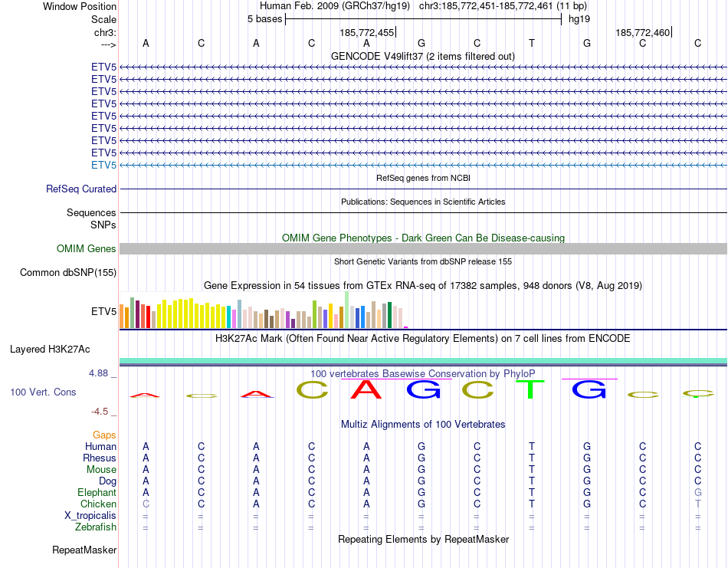
Task: Click tallest light-green bar in GTEx chart
Action: [347, 310]
